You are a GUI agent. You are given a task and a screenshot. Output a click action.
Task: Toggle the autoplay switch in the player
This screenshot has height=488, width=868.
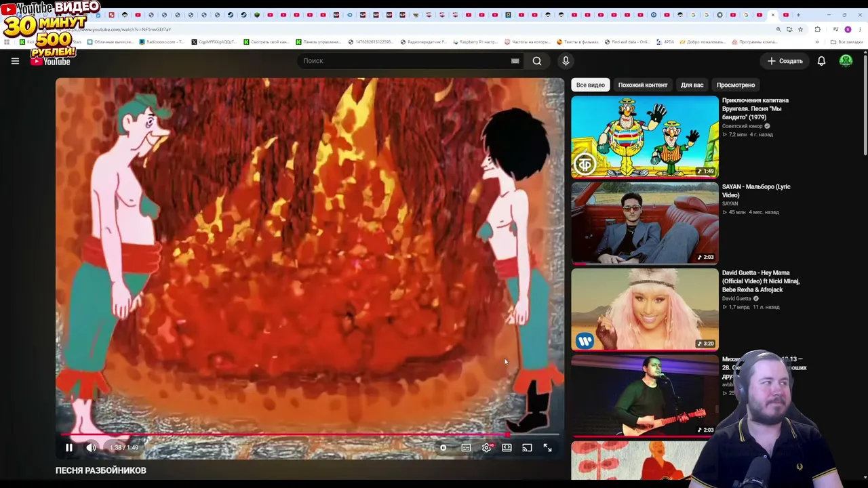point(443,447)
